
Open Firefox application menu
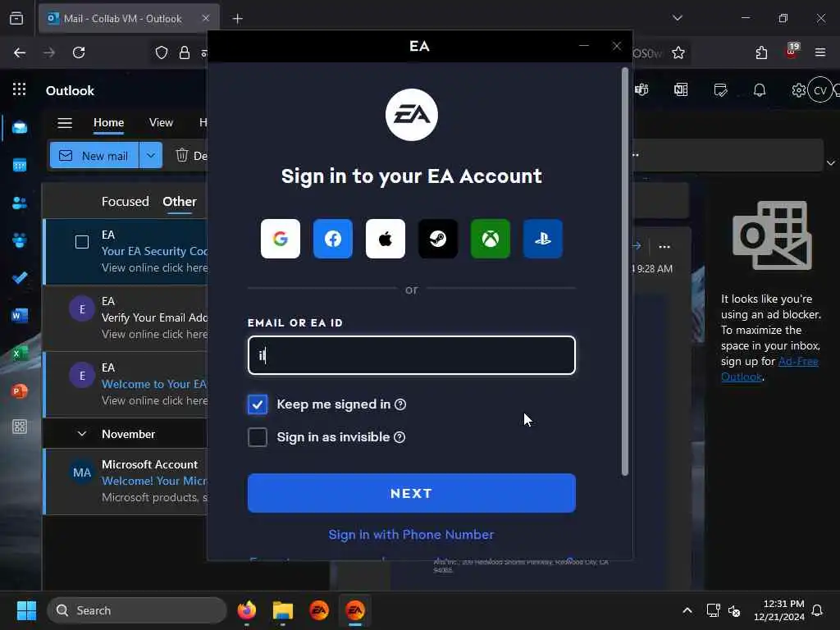tap(820, 52)
